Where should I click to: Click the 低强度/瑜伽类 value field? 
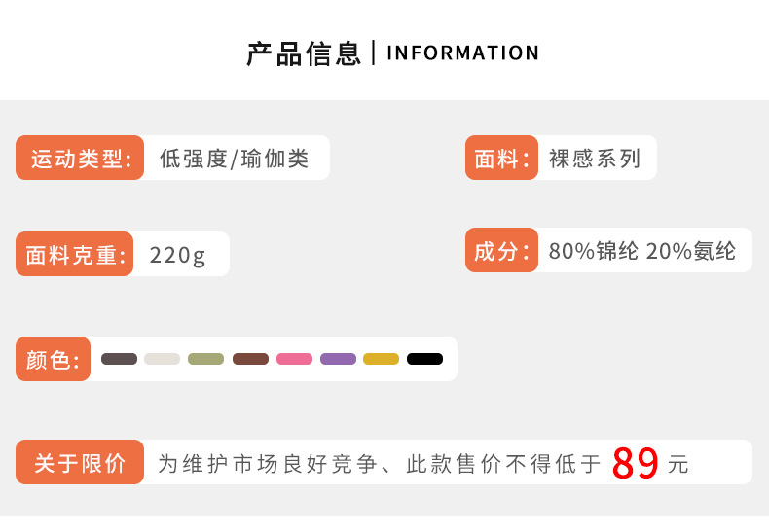click(x=234, y=159)
